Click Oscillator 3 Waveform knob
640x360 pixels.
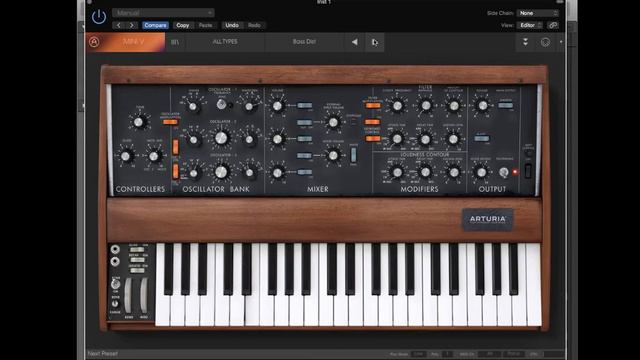pos(249,173)
